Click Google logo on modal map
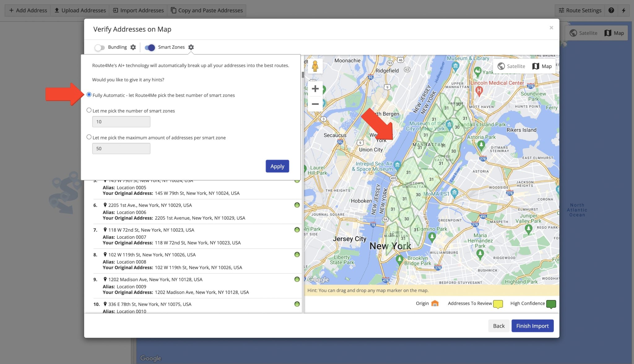 pyautogui.click(x=319, y=280)
